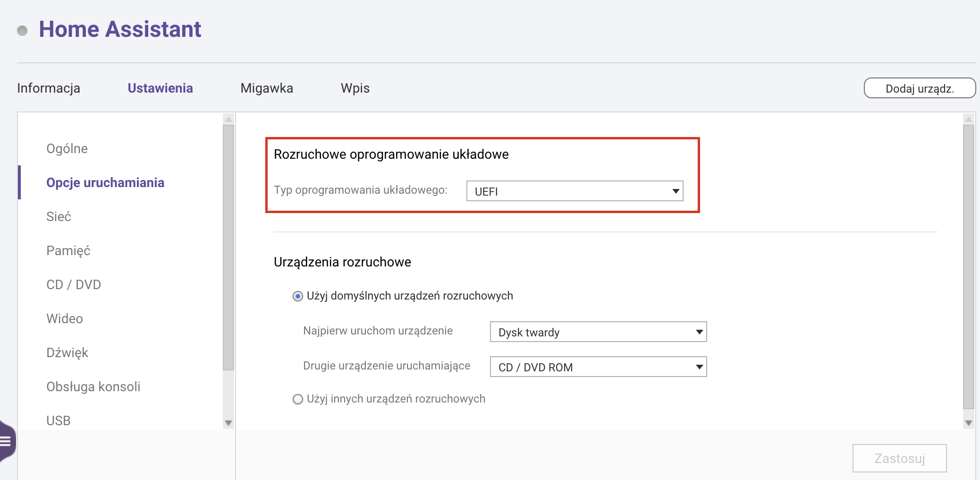Click the main panel scrollbar thumb

tap(969, 266)
